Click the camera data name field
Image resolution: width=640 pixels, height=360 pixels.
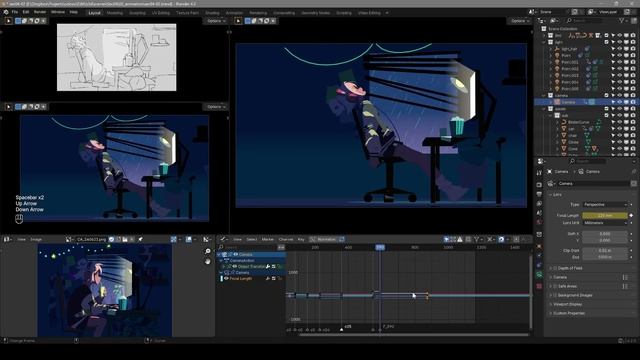594,184
